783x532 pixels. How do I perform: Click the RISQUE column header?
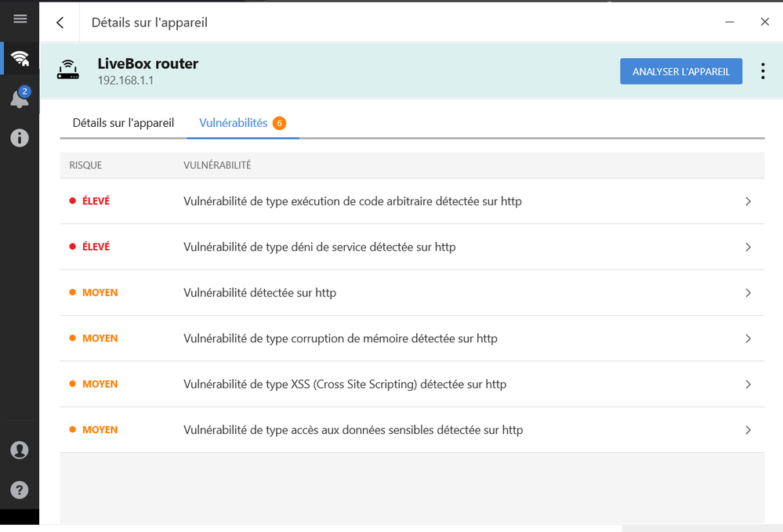click(x=85, y=165)
